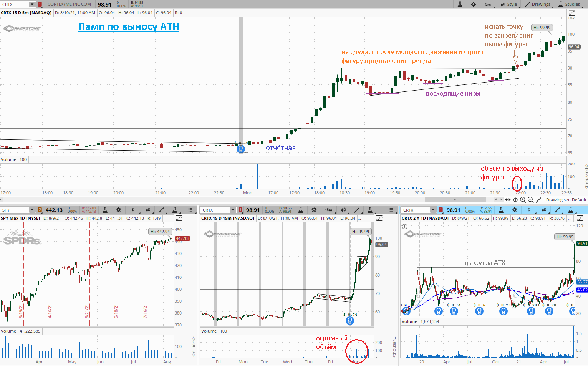This screenshot has height=366, width=588.
Task: Open the Style menu in the top chart
Action: click(509, 4)
